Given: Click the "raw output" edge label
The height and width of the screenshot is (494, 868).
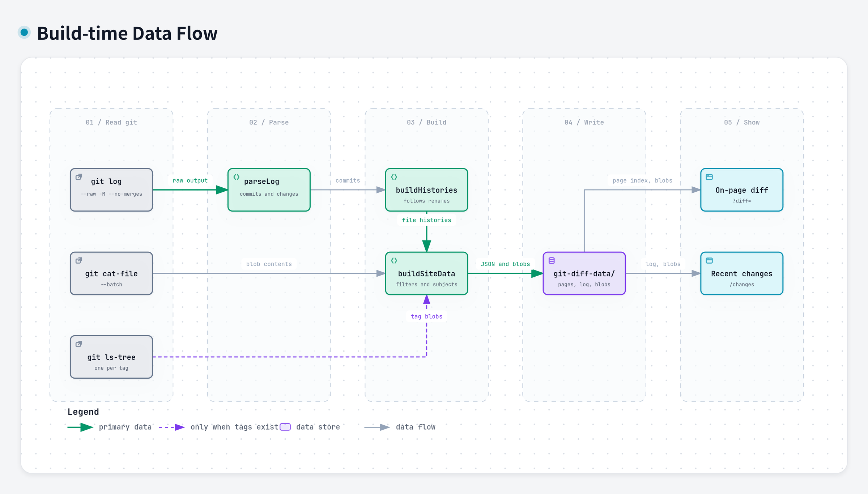Looking at the screenshot, I should (x=190, y=180).
